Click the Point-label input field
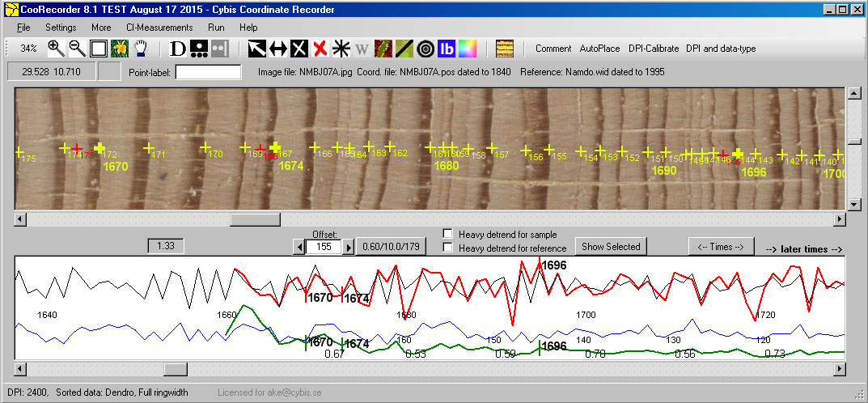 pos(208,72)
